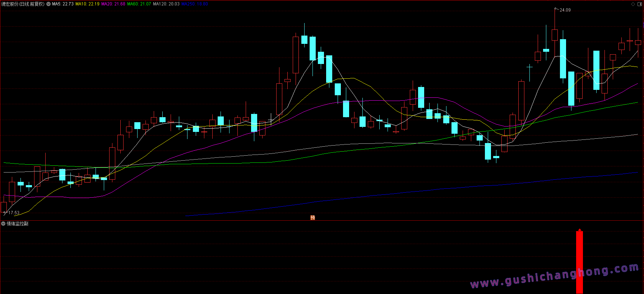Click the last candlestick on the right
Screen dimensions: 644x294
coord(638,43)
